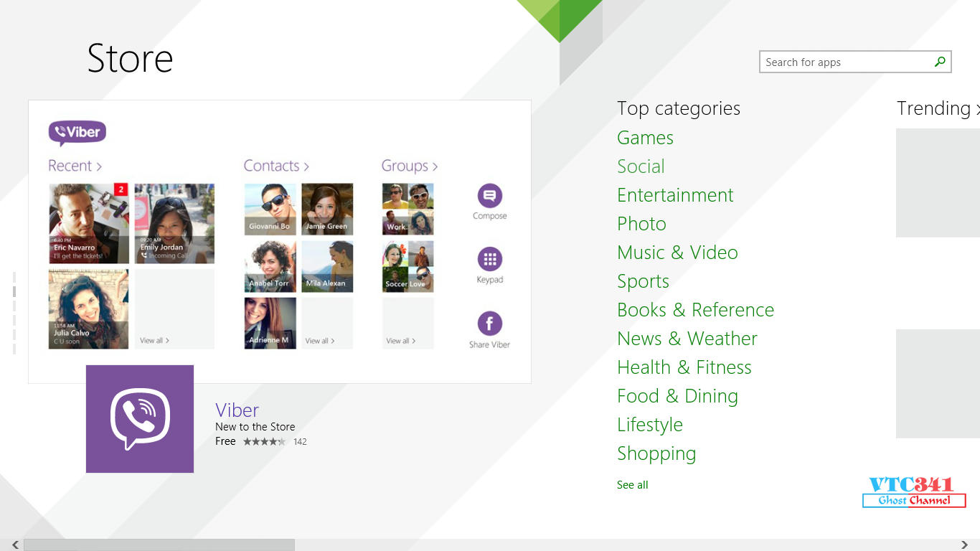
Task: Select the Work group thumbnail
Action: coord(408,209)
